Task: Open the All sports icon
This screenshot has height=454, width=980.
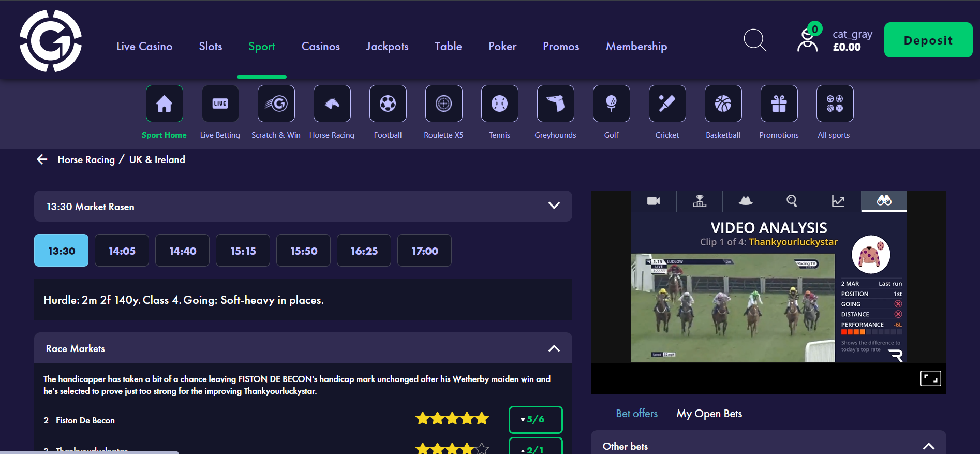Action: (835, 104)
